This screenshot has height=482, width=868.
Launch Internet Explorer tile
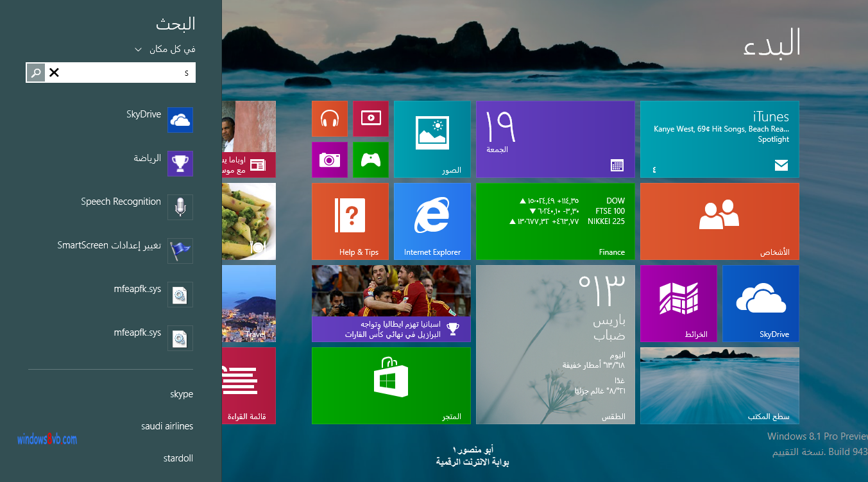432,221
